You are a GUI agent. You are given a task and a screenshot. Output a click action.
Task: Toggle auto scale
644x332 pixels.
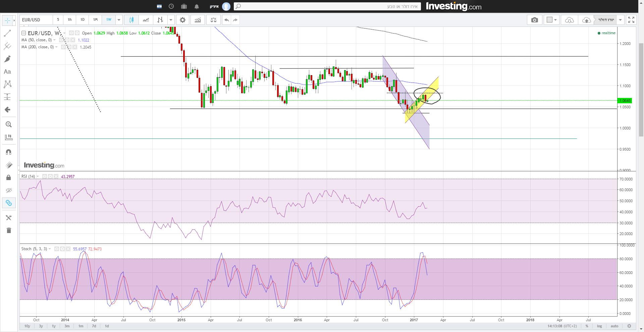[614, 326]
